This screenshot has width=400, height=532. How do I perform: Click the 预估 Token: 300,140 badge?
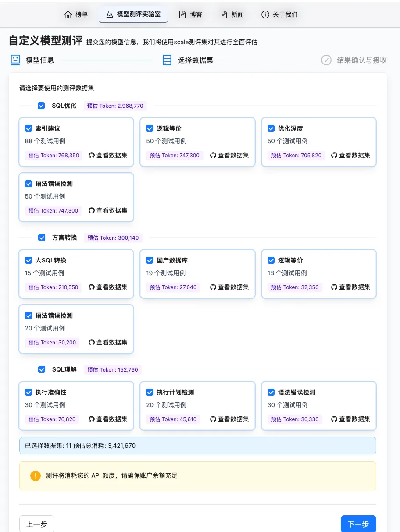coord(113,238)
